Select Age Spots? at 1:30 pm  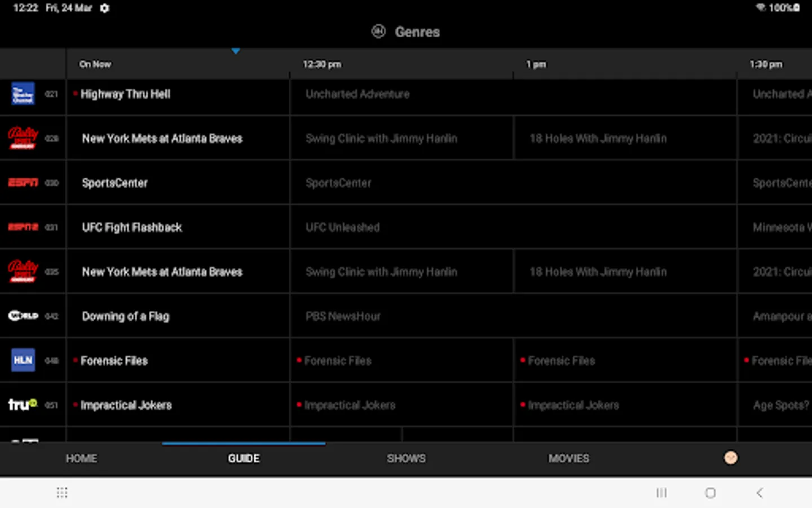(x=775, y=405)
